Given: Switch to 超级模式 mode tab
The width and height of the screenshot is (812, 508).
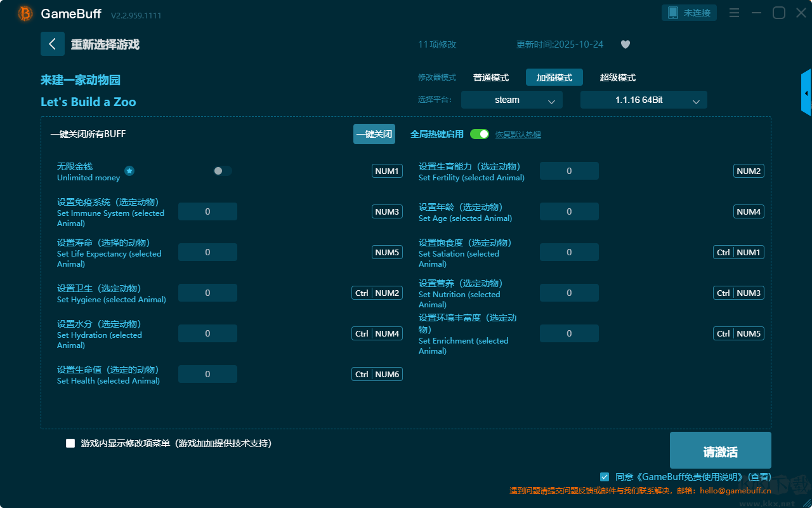Looking at the screenshot, I should [x=617, y=77].
